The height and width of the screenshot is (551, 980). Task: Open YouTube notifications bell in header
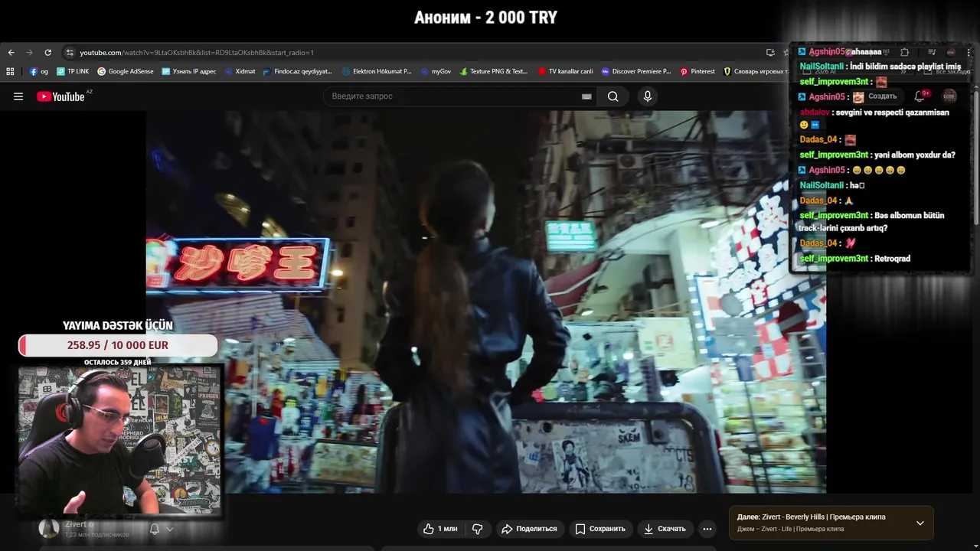click(x=921, y=96)
